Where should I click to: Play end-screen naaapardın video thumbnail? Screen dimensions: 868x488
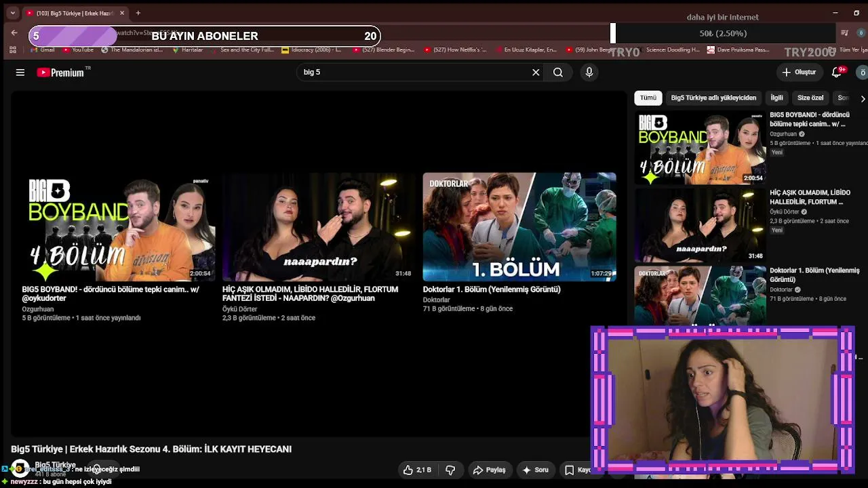coord(319,227)
